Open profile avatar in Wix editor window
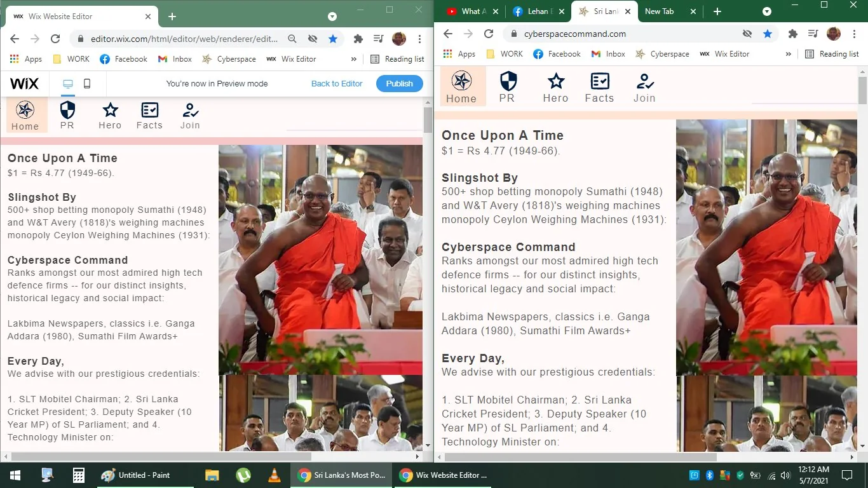 pos(399,39)
